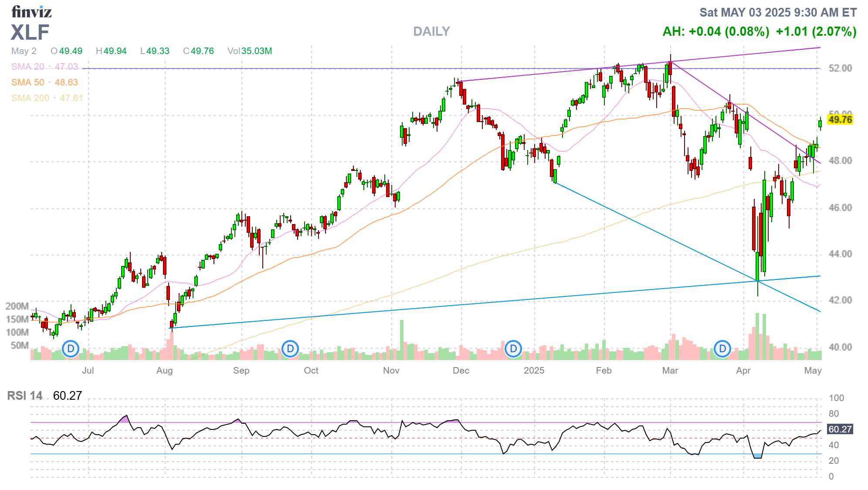This screenshot has width=868, height=490.
Task: Click the May 2 date label
Action: pos(24,51)
